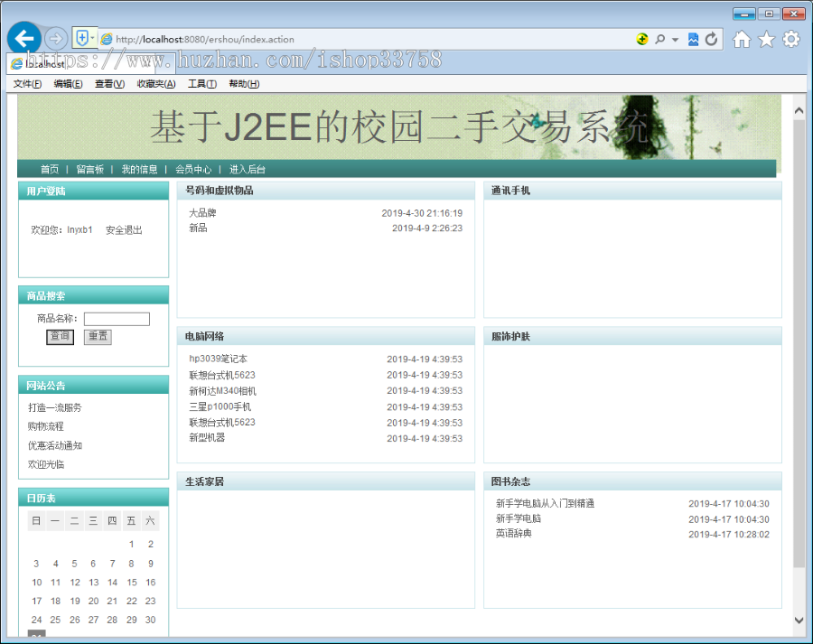Click the localhost tab favicon

(x=16, y=63)
